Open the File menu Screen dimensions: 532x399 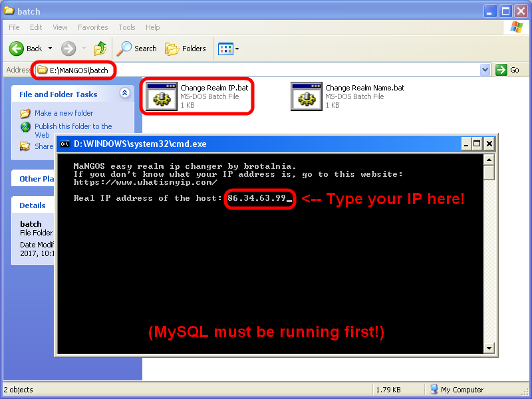click(14, 27)
